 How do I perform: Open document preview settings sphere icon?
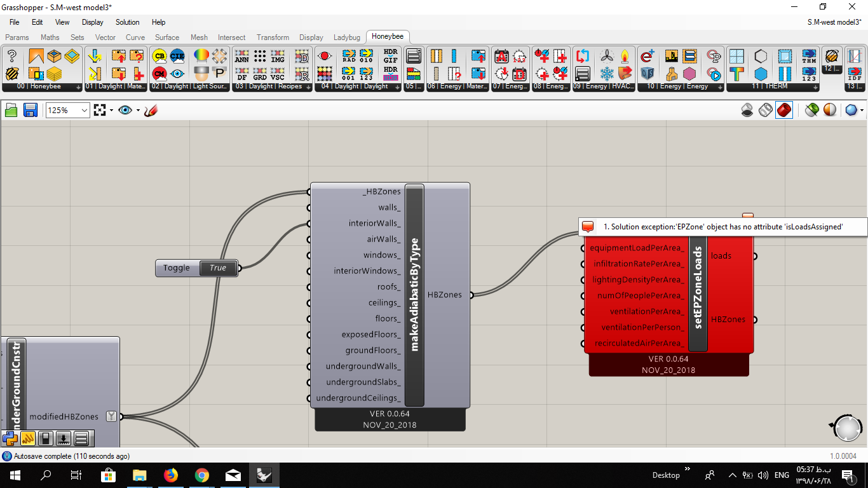851,111
